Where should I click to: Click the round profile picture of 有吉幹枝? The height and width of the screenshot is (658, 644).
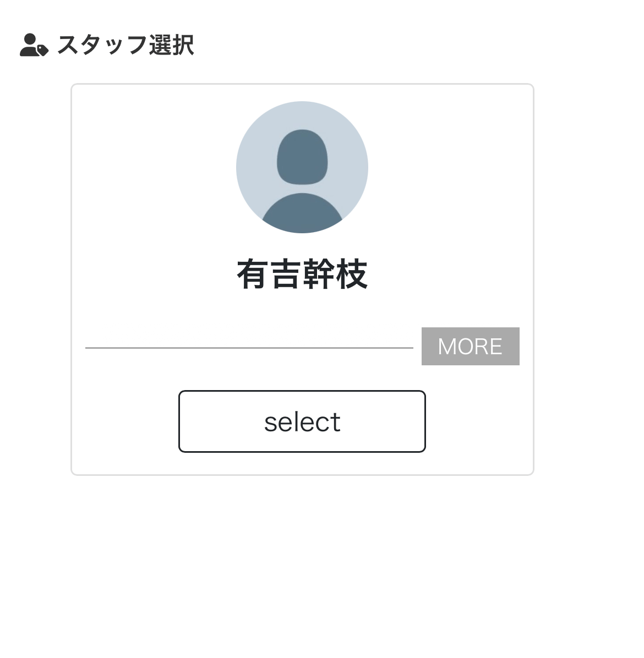[302, 167]
